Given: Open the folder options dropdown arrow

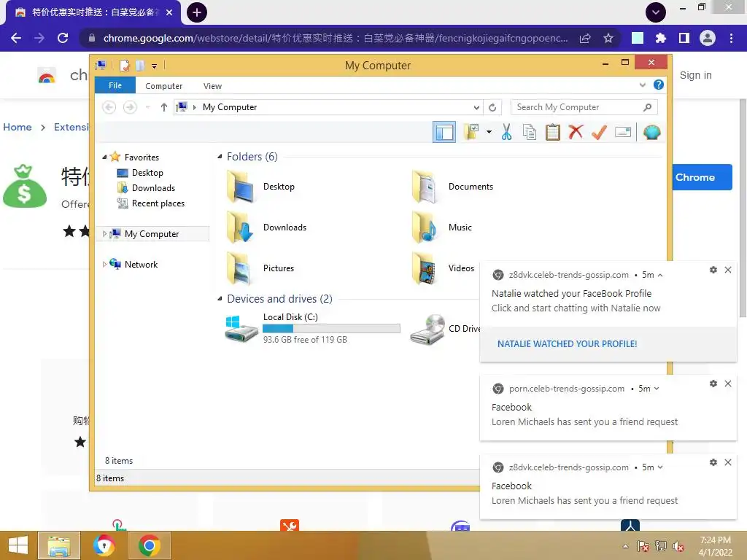Looking at the screenshot, I should tap(489, 132).
